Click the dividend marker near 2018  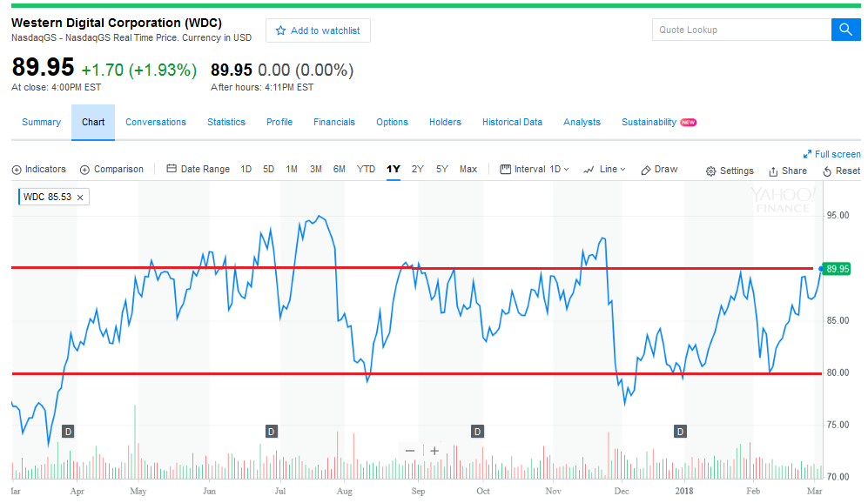point(680,432)
